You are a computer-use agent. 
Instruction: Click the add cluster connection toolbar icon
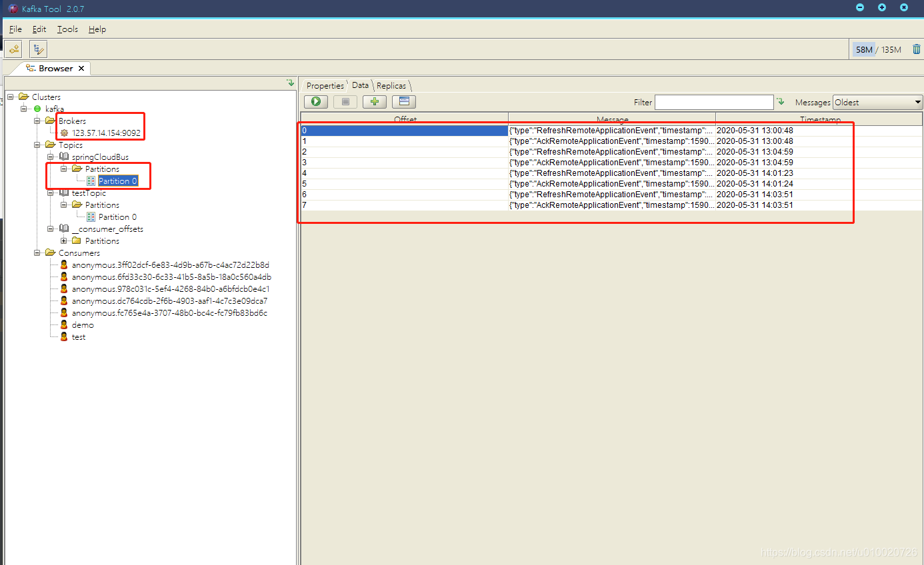pyautogui.click(x=13, y=49)
